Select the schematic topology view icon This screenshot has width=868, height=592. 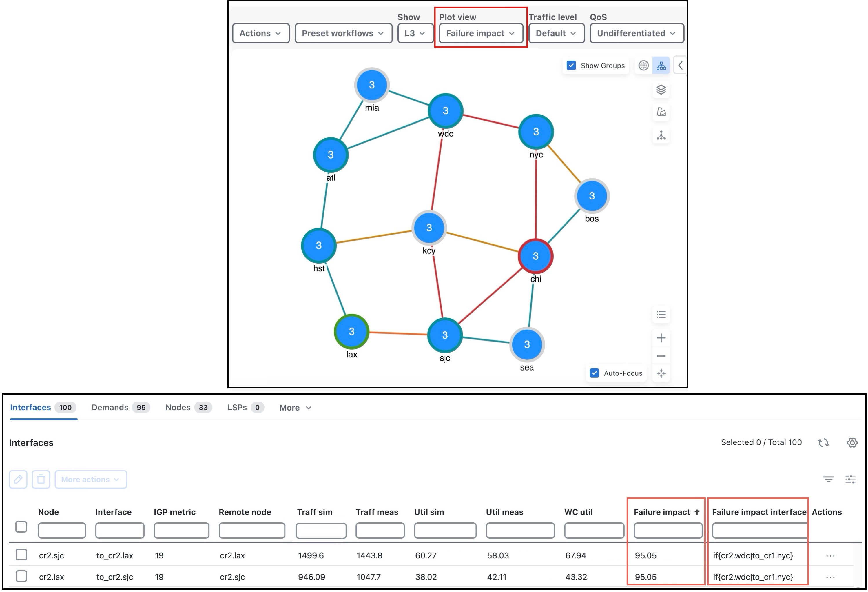661,66
